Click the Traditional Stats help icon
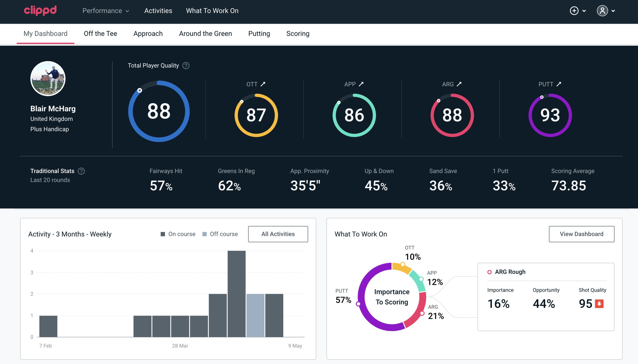This screenshot has width=638, height=364. click(x=81, y=171)
